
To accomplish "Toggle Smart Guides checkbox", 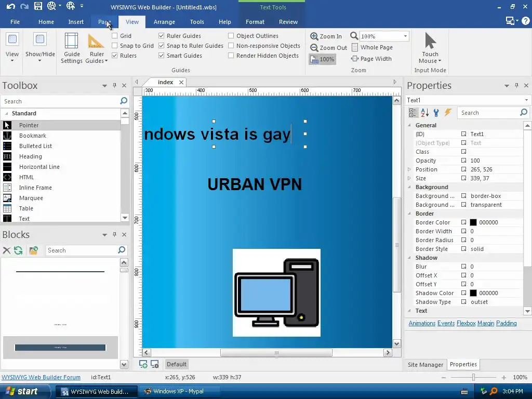I will coord(162,55).
